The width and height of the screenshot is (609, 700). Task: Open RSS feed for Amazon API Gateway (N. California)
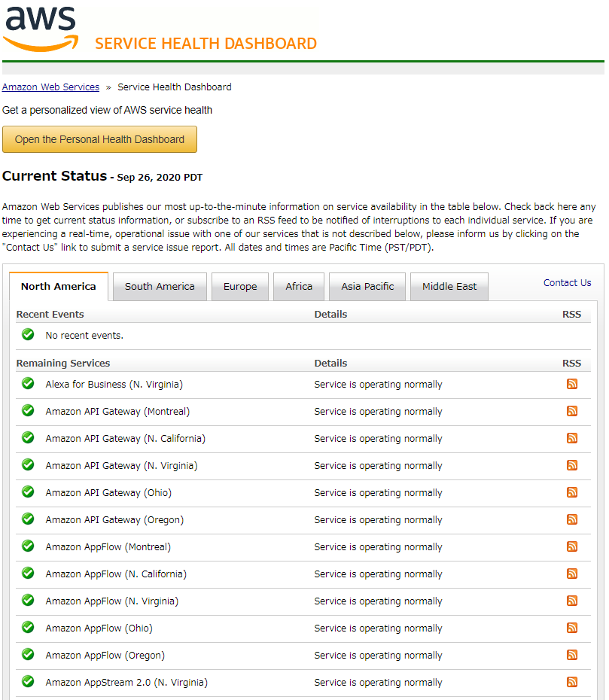coord(572,438)
